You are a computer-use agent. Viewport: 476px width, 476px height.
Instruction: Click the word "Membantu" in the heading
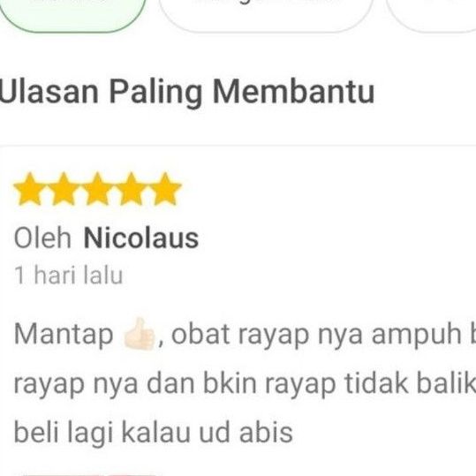(293, 92)
